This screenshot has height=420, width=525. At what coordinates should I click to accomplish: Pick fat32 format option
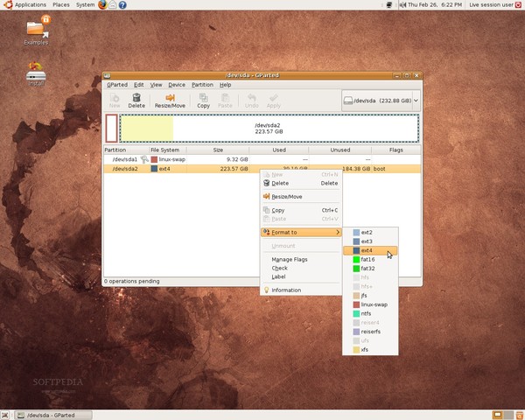point(370,269)
